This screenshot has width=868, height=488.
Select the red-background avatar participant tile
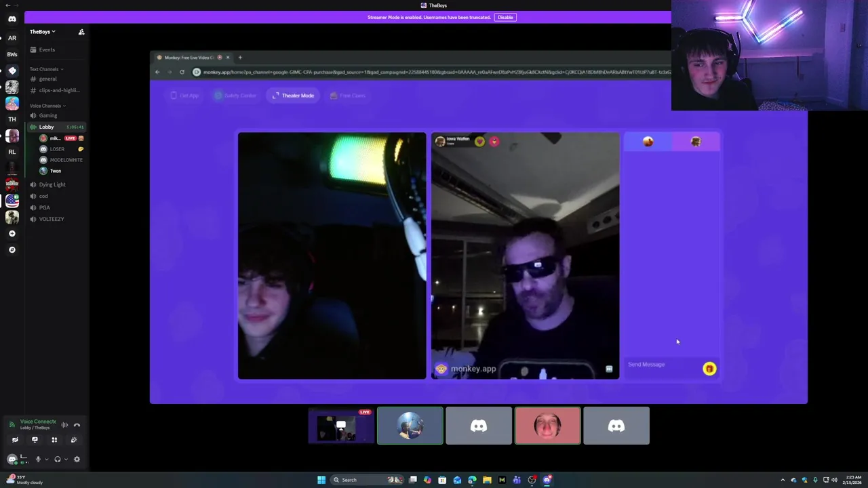pyautogui.click(x=548, y=426)
